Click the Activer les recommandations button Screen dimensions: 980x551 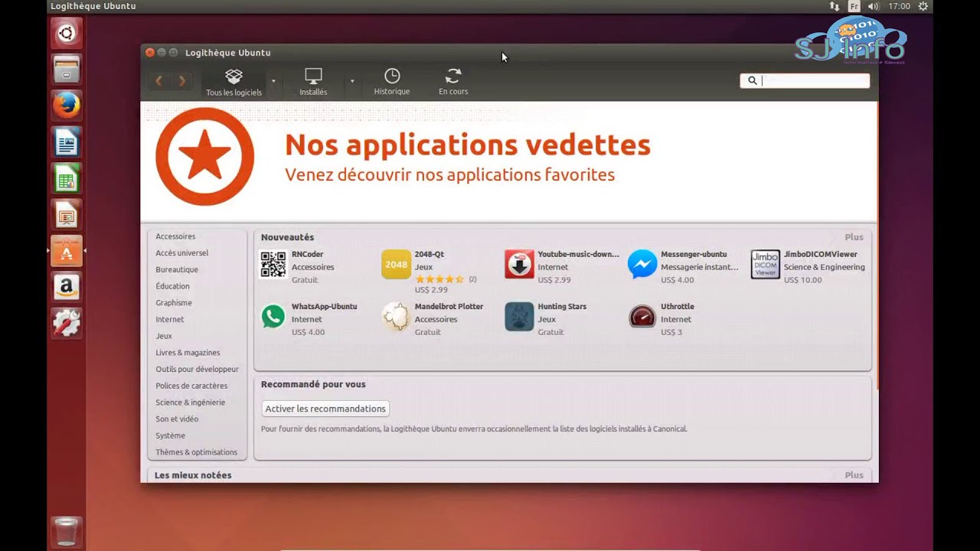click(x=325, y=409)
